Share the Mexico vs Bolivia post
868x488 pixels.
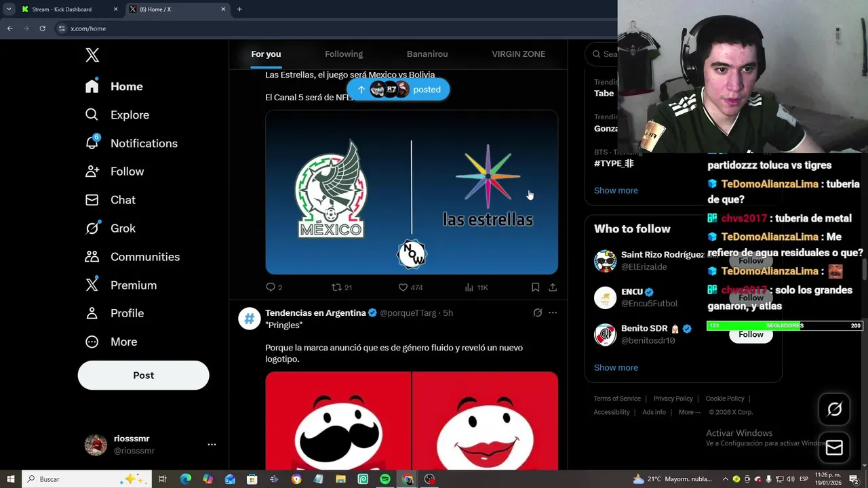[x=553, y=287]
